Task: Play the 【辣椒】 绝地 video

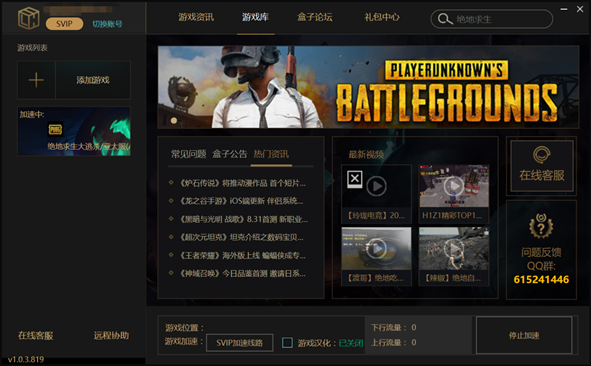Action: click(x=454, y=249)
